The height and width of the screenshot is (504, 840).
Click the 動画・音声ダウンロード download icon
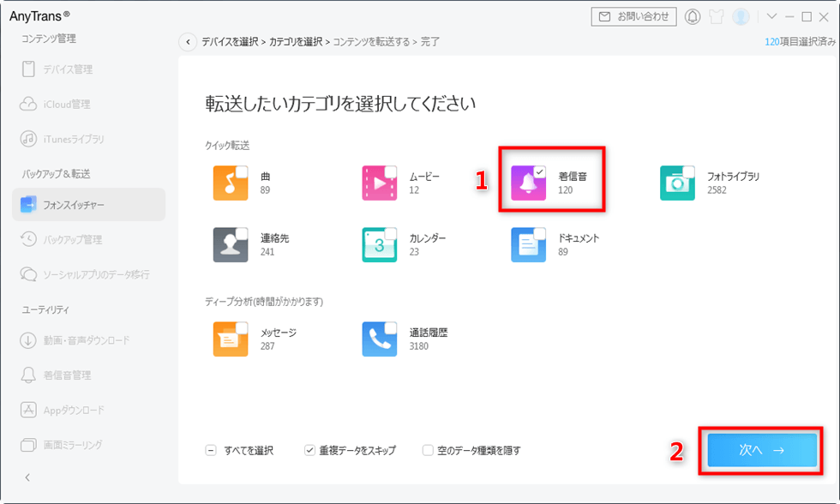click(x=27, y=340)
